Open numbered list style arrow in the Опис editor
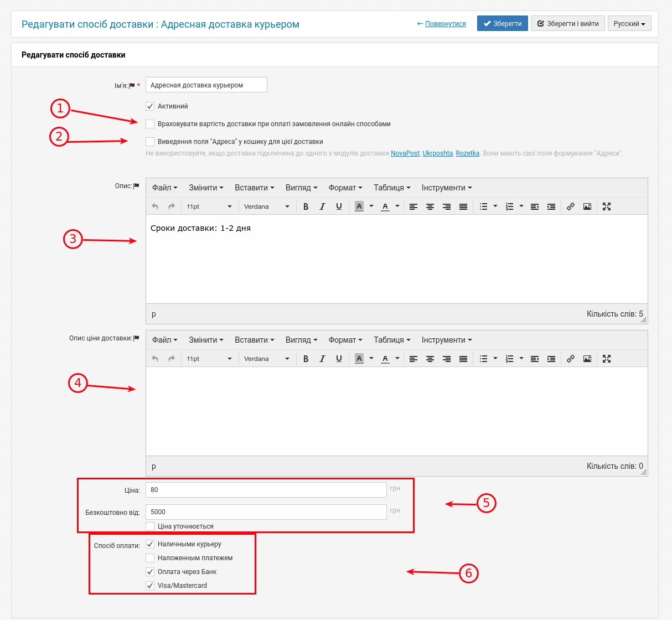This screenshot has width=672, height=620. [521, 206]
